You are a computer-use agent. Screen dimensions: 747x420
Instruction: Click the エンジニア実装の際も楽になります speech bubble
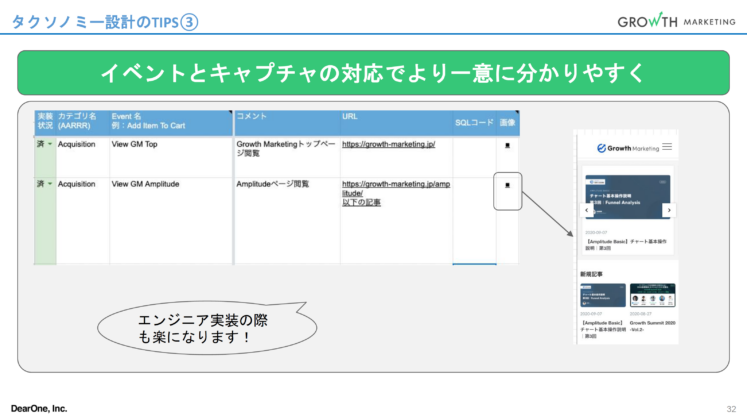pyautogui.click(x=206, y=328)
